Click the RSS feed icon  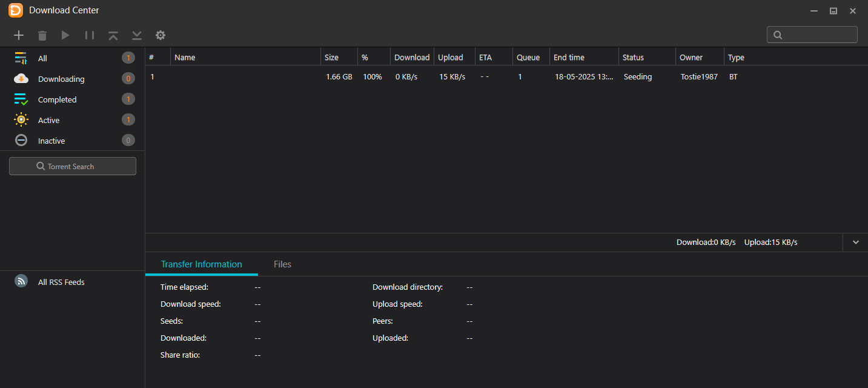pyautogui.click(x=21, y=281)
